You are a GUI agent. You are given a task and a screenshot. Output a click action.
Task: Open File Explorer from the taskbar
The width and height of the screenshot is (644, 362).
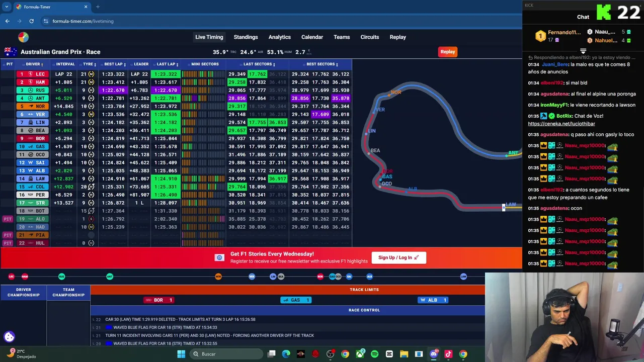coord(404,354)
